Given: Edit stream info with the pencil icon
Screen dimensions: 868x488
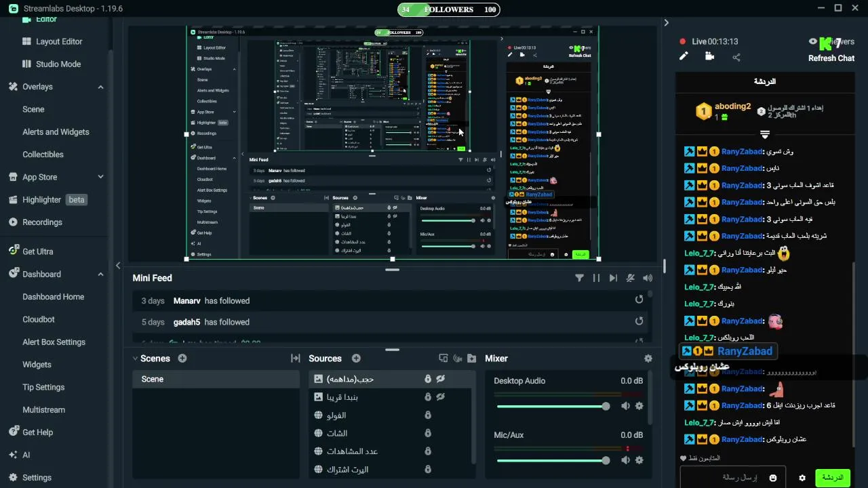Looking at the screenshot, I should [x=684, y=57].
